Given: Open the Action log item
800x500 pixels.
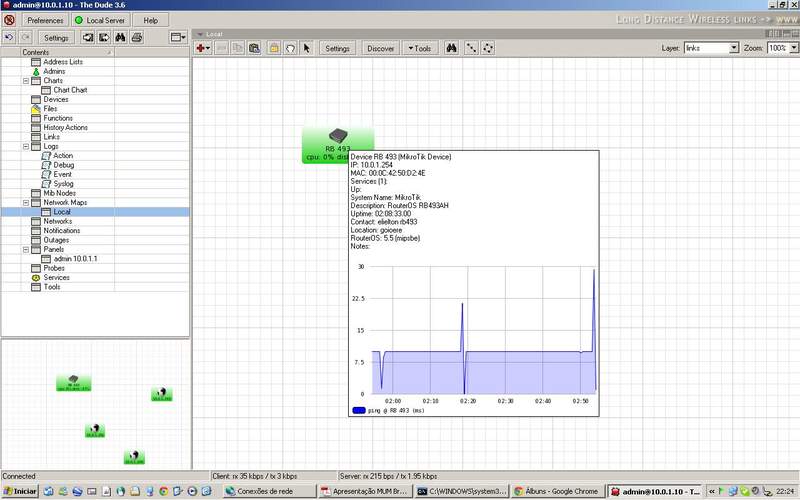Looking at the screenshot, I should 63,156.
